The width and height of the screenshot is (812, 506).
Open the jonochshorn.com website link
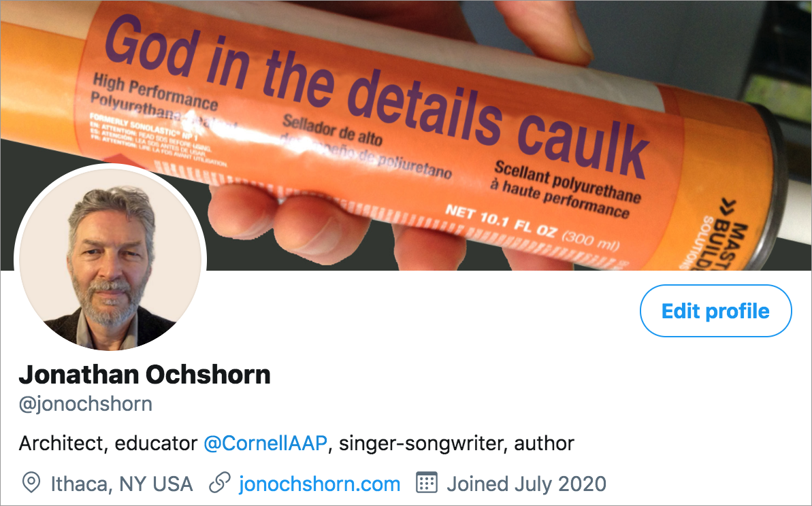coord(319,484)
